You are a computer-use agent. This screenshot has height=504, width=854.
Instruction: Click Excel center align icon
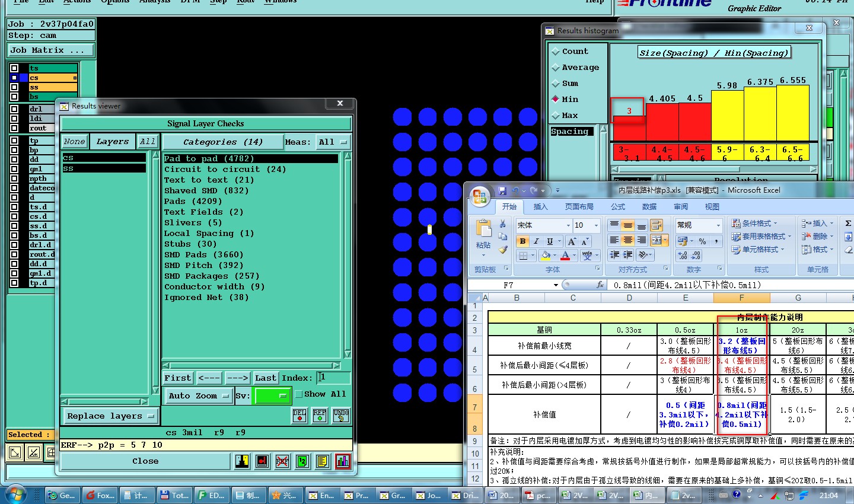[627, 240]
